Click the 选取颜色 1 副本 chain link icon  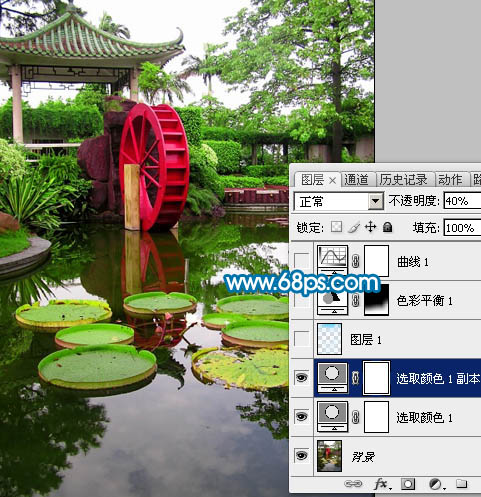[356, 378]
